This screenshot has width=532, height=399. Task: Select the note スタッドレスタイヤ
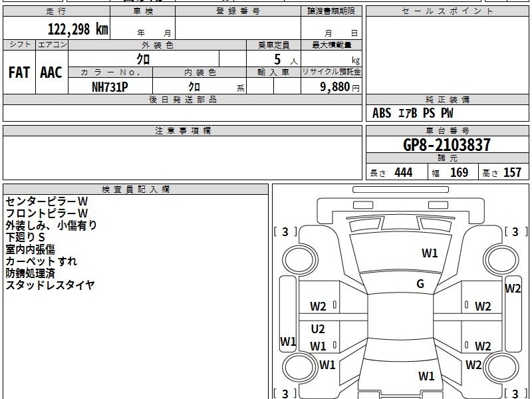click(x=50, y=285)
